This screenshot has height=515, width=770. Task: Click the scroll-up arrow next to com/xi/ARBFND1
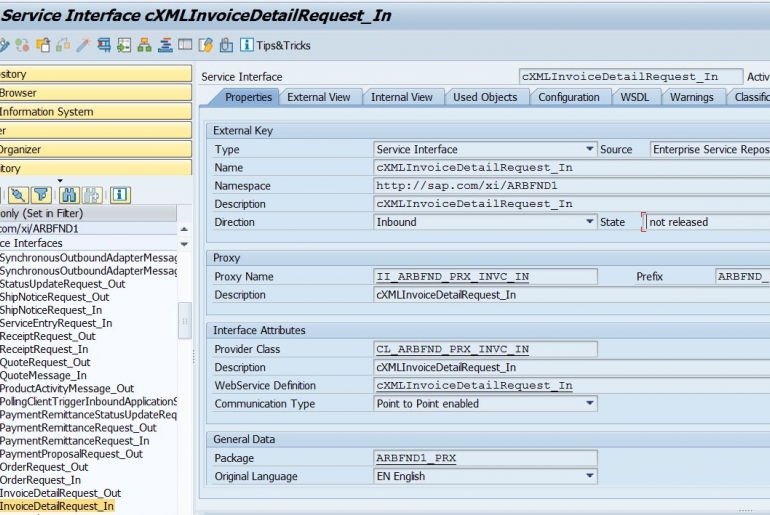pyautogui.click(x=184, y=229)
